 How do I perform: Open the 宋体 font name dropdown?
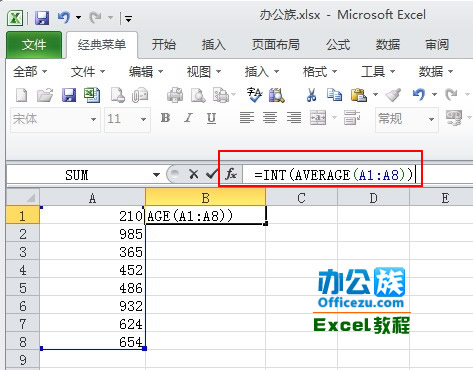click(x=93, y=119)
